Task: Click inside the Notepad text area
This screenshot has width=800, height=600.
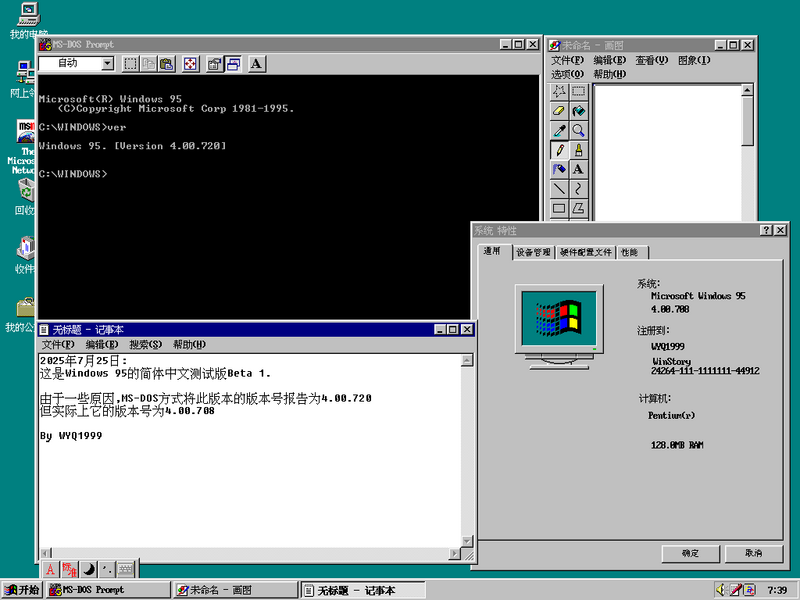Action: point(250,451)
